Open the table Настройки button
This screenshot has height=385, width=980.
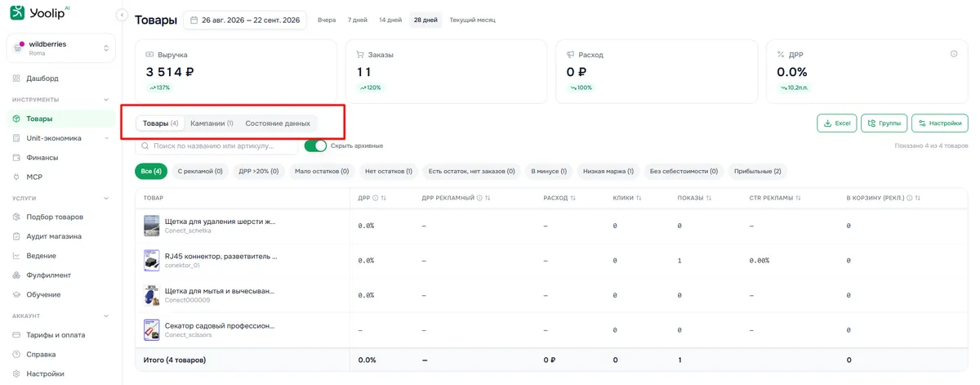pos(939,123)
